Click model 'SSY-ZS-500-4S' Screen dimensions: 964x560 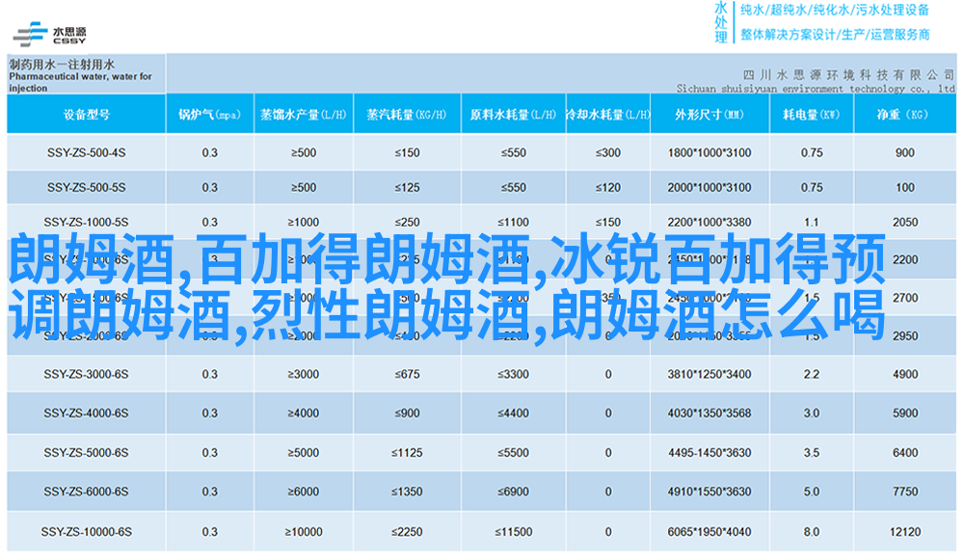86,152
